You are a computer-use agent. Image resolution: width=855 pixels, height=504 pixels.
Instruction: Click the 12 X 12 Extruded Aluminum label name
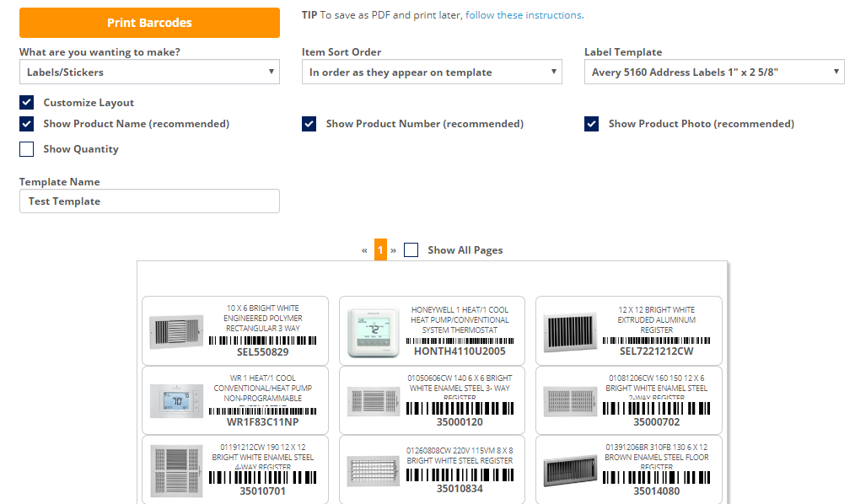pyautogui.click(x=657, y=319)
